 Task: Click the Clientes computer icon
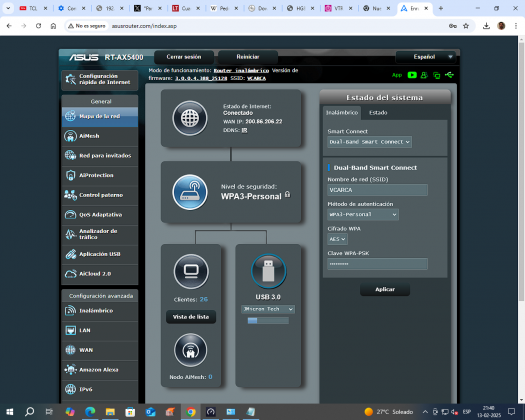191,271
